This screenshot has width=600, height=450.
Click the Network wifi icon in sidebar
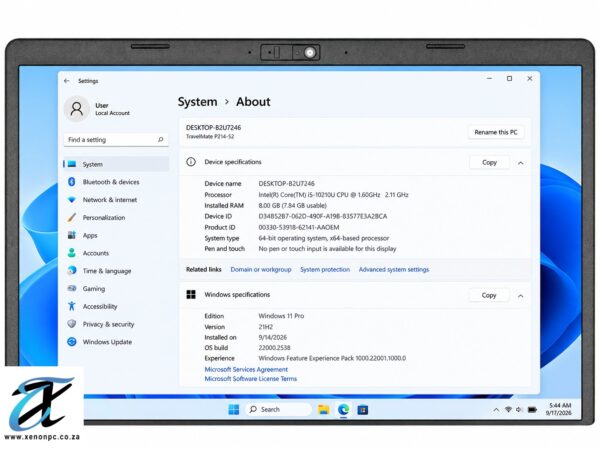point(72,200)
